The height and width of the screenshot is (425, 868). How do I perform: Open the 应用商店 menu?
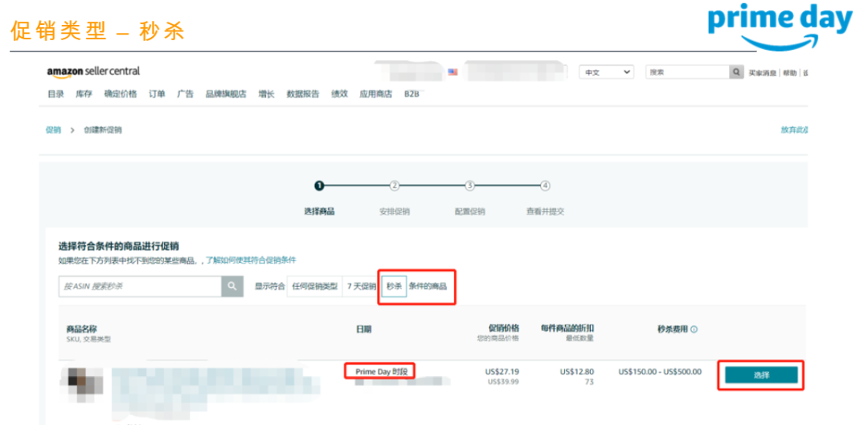pos(376,94)
